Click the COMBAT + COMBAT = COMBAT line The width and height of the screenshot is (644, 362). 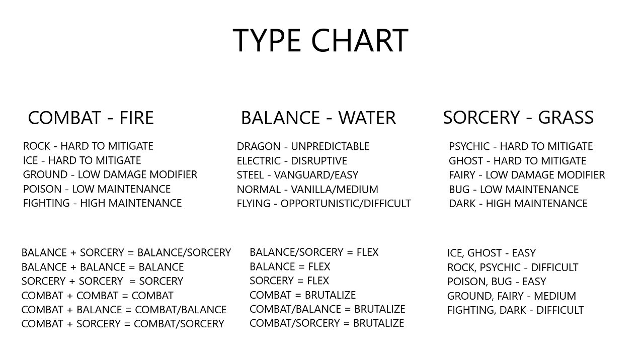pos(97,296)
